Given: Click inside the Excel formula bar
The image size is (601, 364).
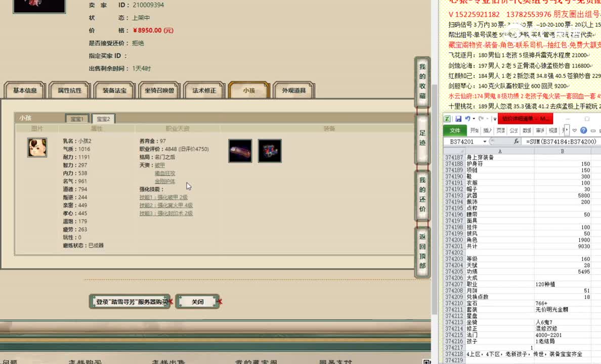Looking at the screenshot, I should tap(551, 142).
